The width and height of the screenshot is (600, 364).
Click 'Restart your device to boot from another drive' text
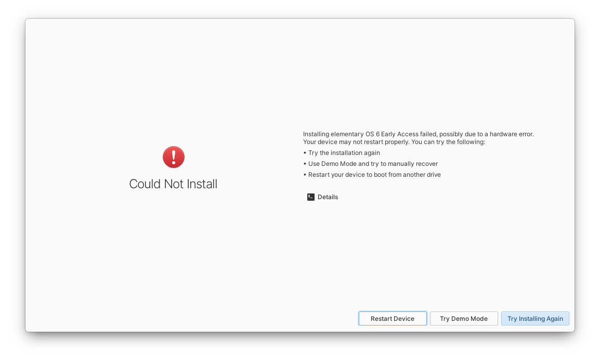[374, 175]
